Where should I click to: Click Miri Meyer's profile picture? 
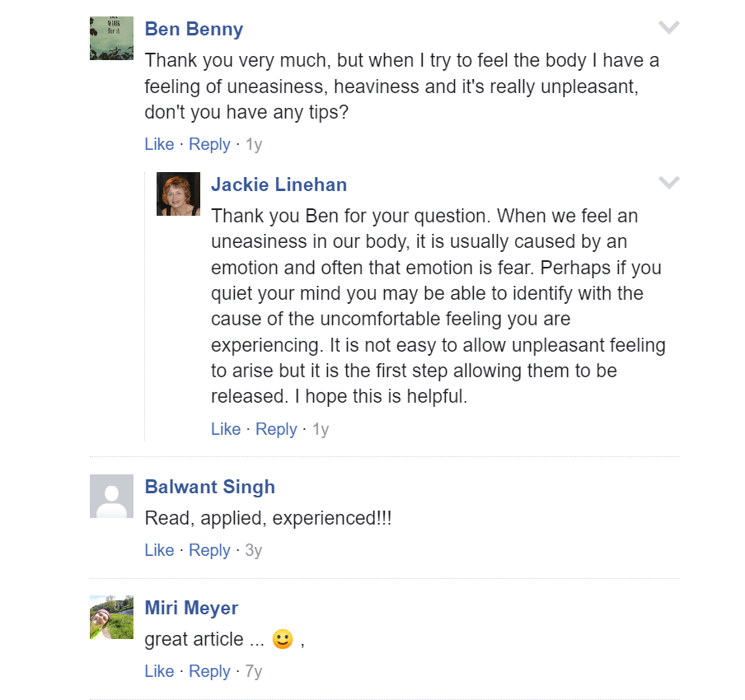click(111, 617)
